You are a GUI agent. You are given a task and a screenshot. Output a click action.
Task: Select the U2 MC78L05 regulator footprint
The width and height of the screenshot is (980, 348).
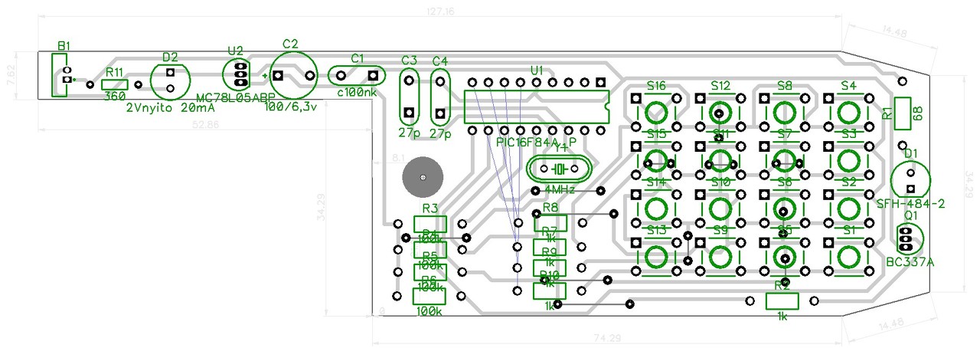click(x=238, y=75)
